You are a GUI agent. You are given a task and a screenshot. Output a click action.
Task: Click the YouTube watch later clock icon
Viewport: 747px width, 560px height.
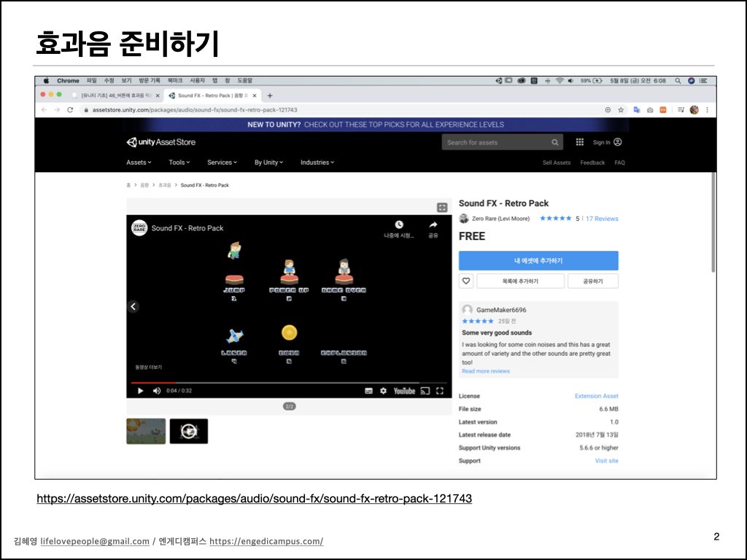tap(399, 225)
